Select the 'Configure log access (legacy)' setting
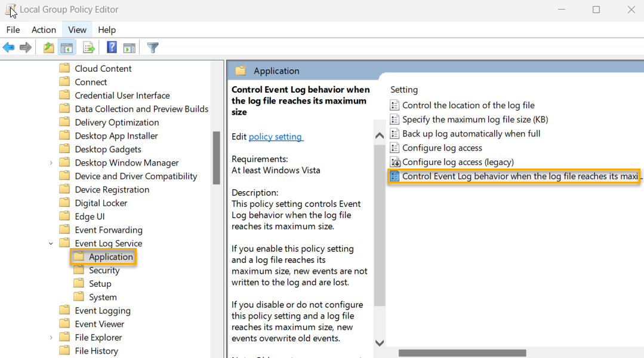Viewport: 644px width, 358px height. [x=457, y=162]
